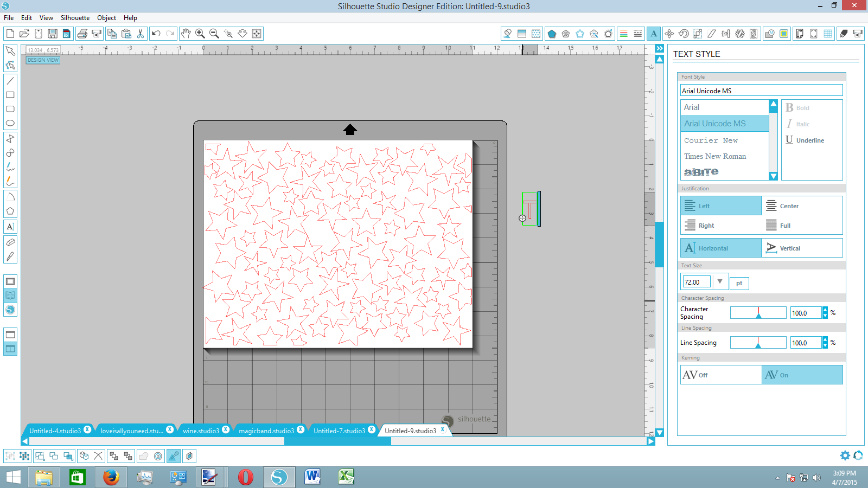Screen dimensions: 868x488
Task: Zoom out with the magnifier minus icon
Action: pos(214,34)
